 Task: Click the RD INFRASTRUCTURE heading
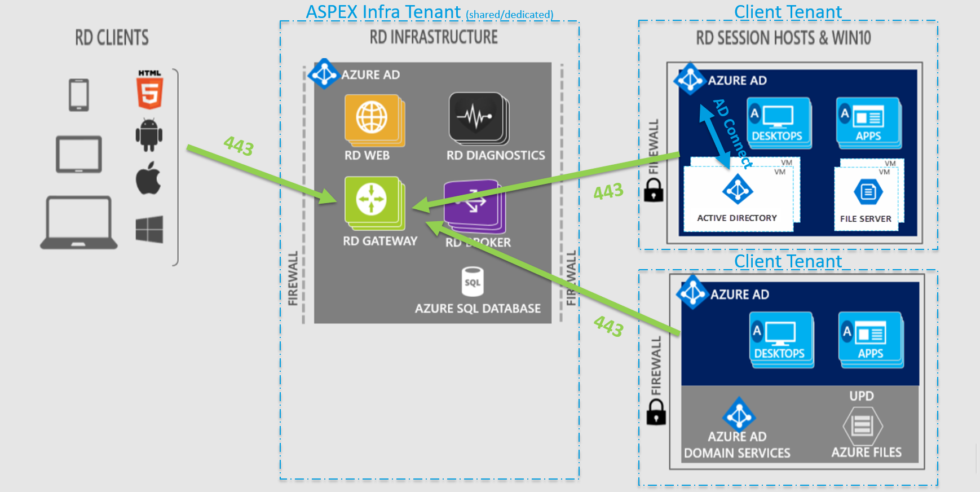[x=434, y=37]
